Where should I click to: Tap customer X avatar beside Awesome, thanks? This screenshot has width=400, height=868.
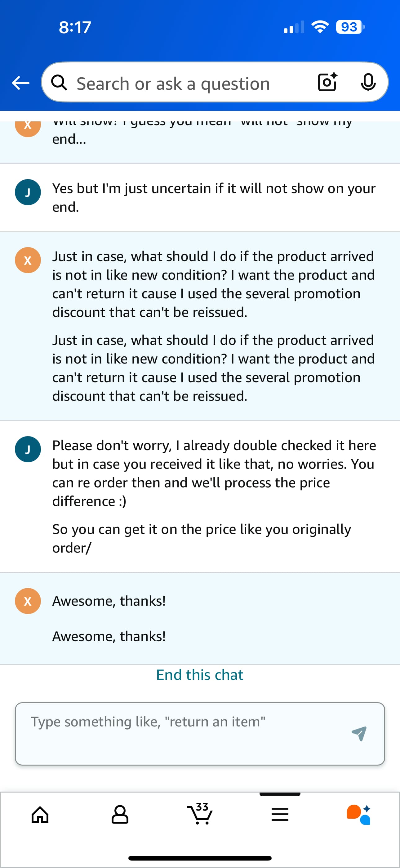click(28, 601)
